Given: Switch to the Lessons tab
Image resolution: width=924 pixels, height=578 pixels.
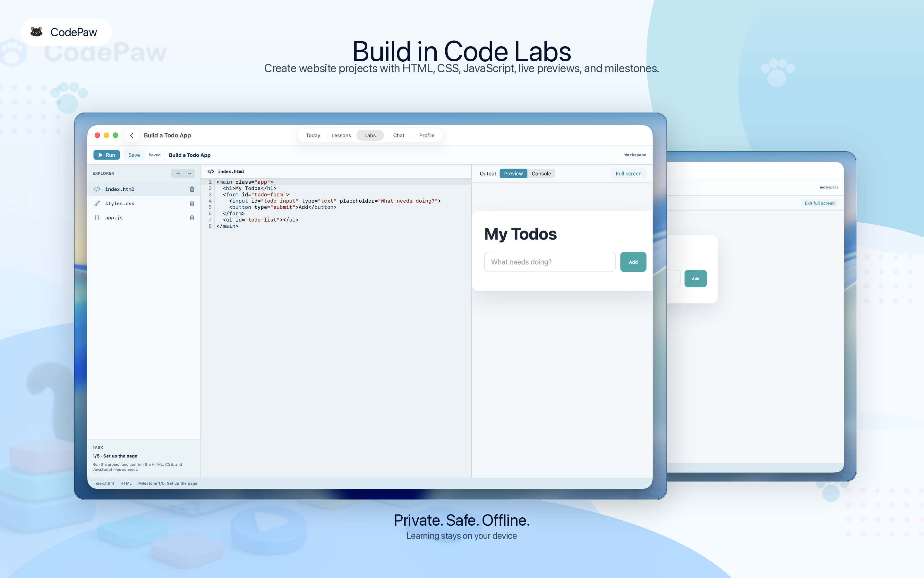Looking at the screenshot, I should pos(341,135).
